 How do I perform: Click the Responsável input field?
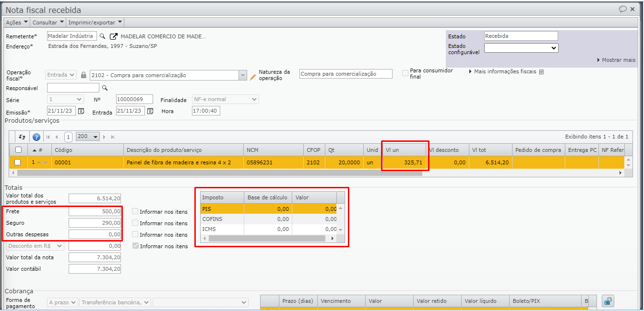click(73, 88)
